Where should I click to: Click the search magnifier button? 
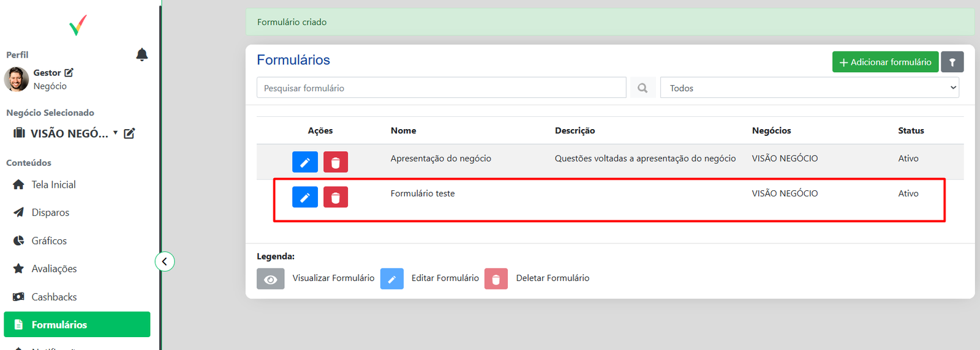[x=643, y=88]
